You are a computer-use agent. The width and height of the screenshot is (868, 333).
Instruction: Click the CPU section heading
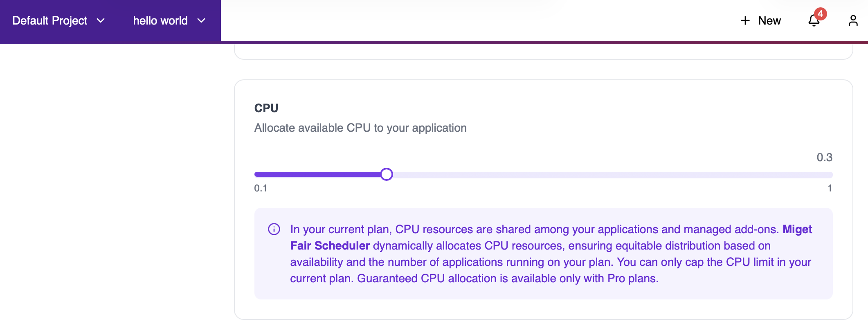tap(266, 108)
